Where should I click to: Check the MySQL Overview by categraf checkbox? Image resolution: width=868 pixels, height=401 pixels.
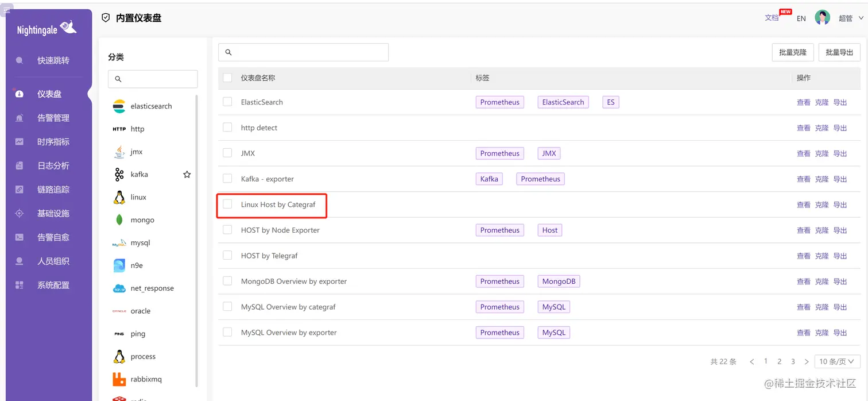(227, 306)
